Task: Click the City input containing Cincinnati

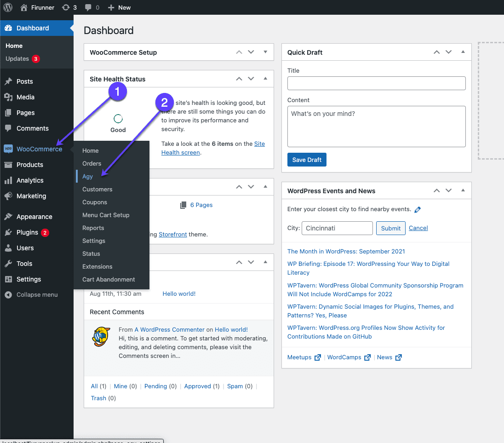Action: coord(337,228)
